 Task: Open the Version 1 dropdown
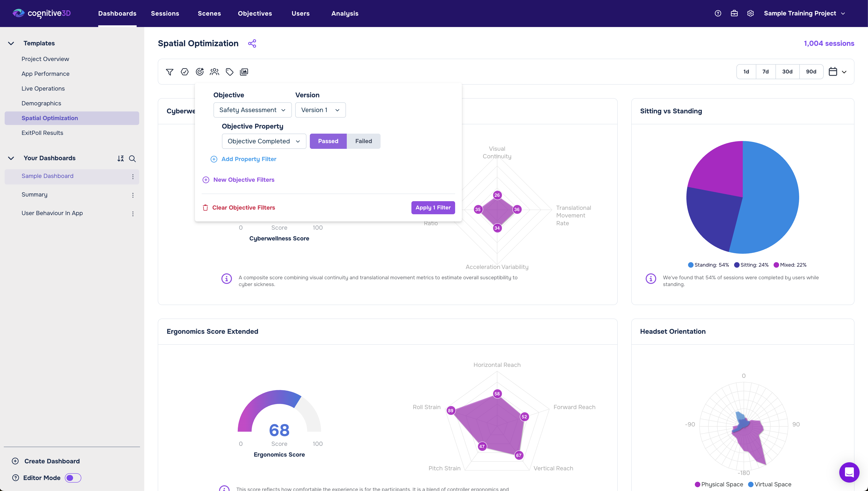320,110
